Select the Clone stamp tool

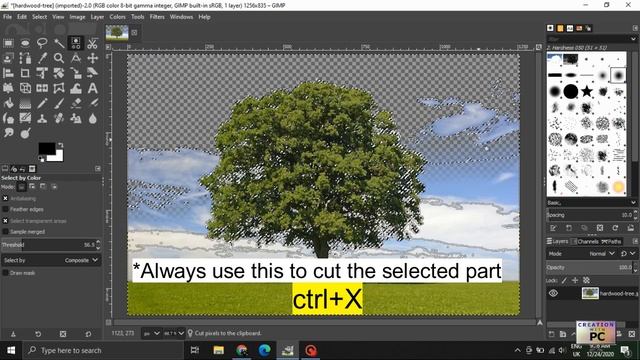pos(42,118)
